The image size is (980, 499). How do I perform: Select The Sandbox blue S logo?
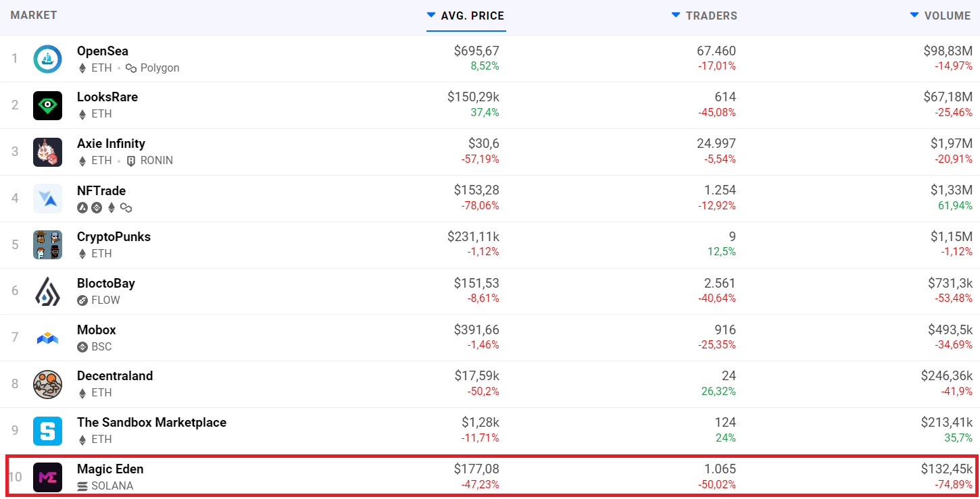pos(47,431)
